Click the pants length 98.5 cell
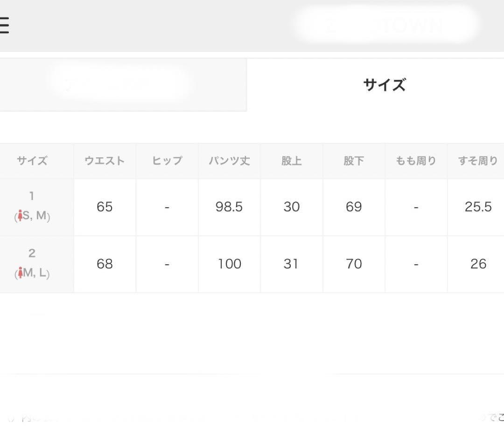504x430 pixels. coord(230,207)
